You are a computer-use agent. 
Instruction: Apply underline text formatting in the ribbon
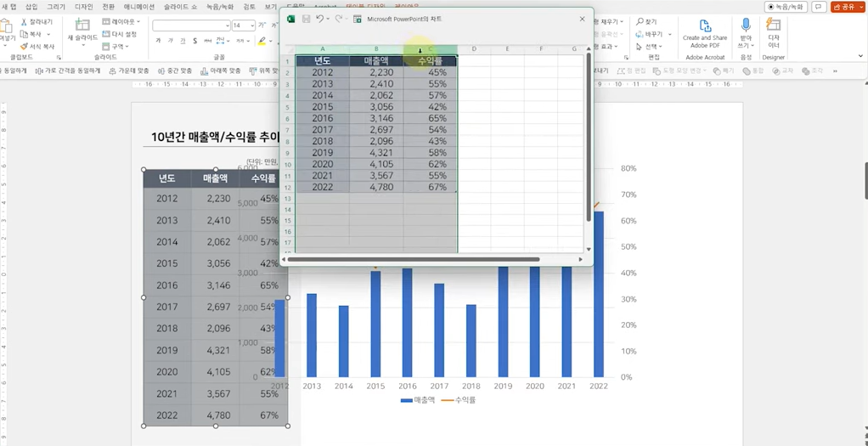pyautogui.click(x=182, y=41)
